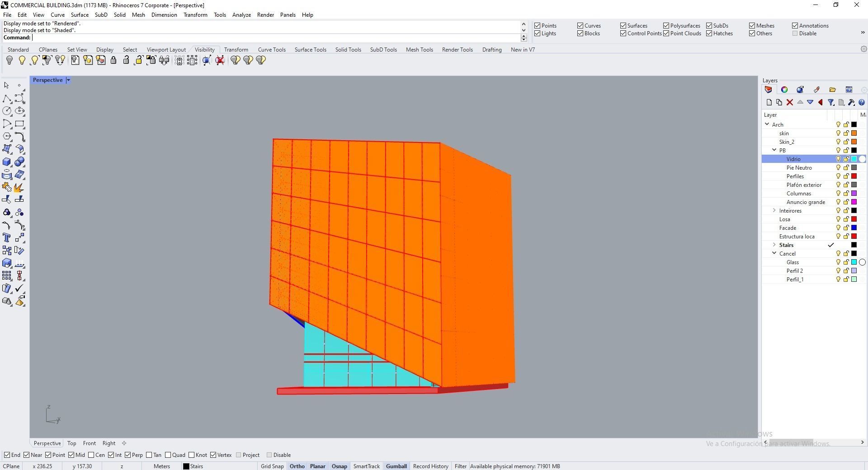
Task: Open the Perspective viewport dropdown arrow
Action: 68,80
